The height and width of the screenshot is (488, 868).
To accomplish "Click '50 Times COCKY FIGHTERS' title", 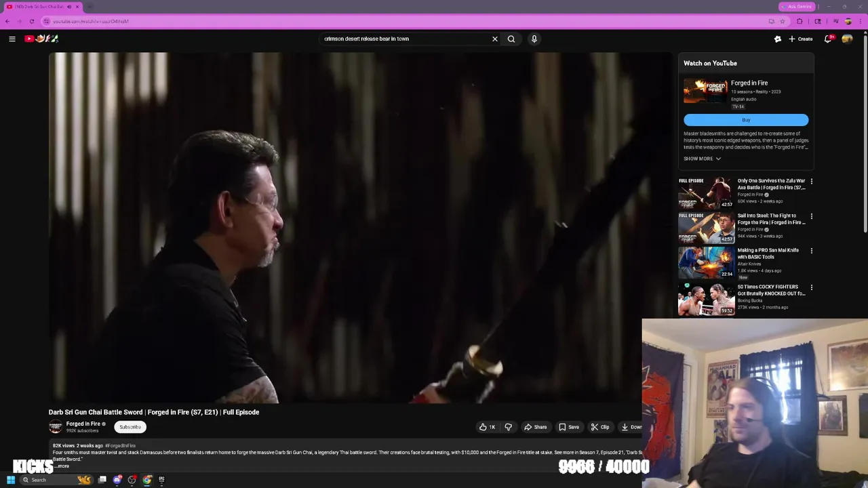I will point(771,290).
